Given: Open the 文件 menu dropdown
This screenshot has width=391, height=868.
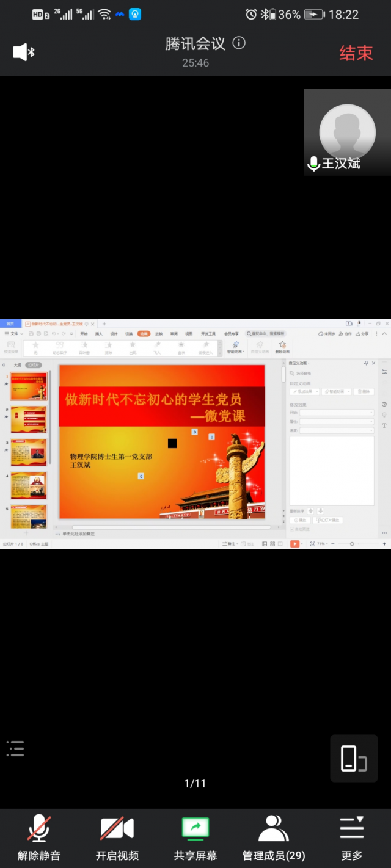Looking at the screenshot, I should [13, 334].
